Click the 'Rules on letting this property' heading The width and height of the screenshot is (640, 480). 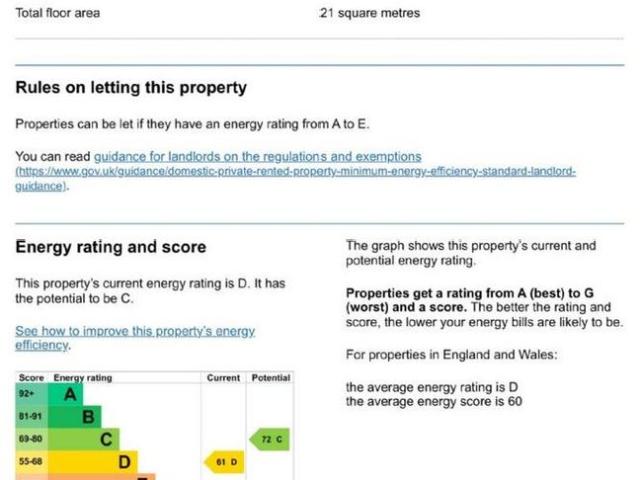coord(131,88)
